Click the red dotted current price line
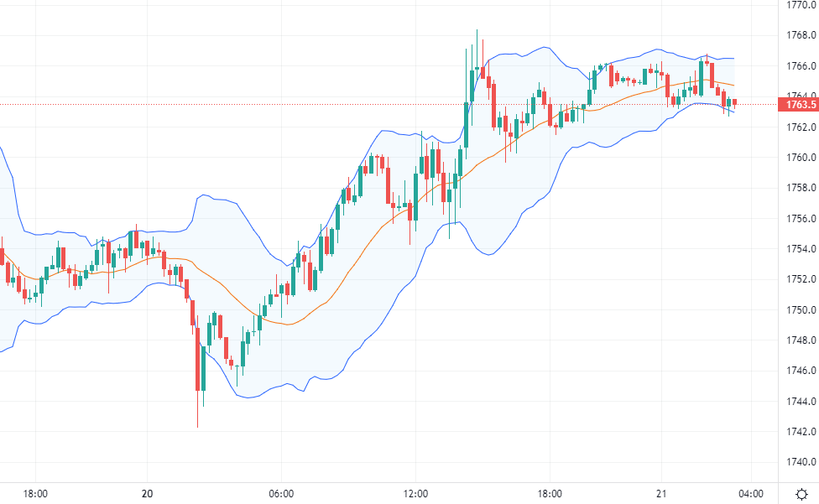 pos(252,104)
